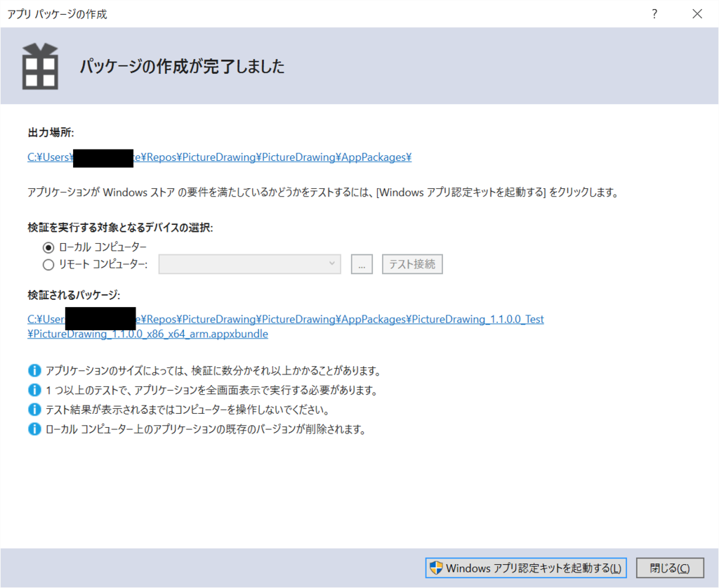Click the info icon about existing versions being deleted
This screenshot has width=719, height=588.
coord(34,427)
